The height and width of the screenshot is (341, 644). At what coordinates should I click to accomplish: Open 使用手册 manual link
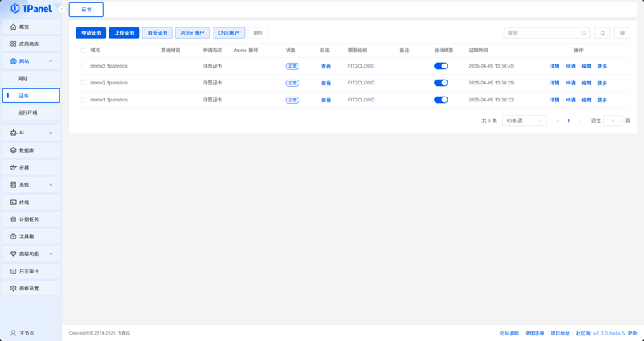(535, 333)
